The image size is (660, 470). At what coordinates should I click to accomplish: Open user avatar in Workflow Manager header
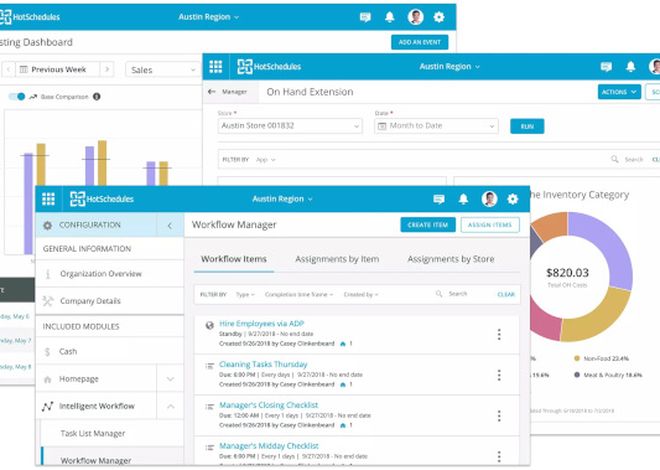point(489,199)
